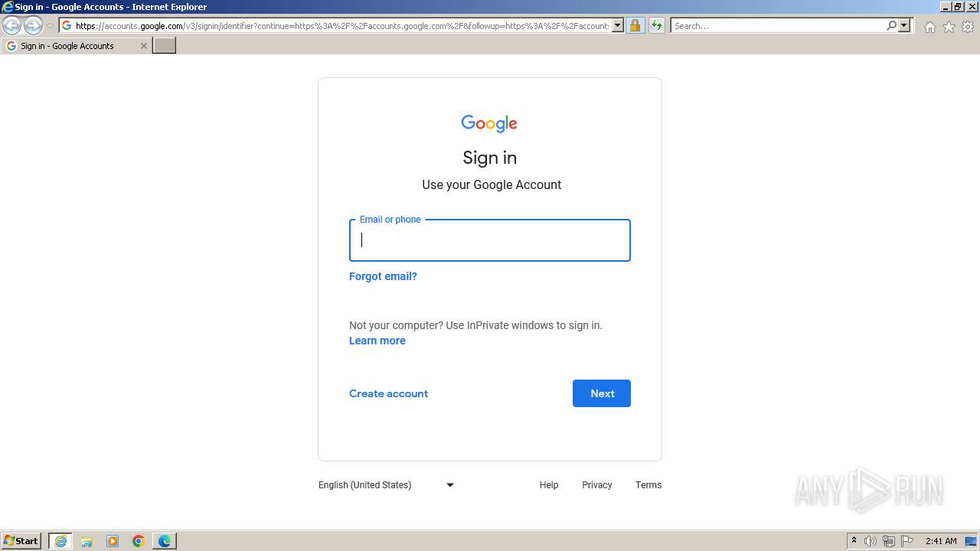Screen dimensions: 980x551
Task: Click the volume speaker tray icon
Action: coord(871,541)
